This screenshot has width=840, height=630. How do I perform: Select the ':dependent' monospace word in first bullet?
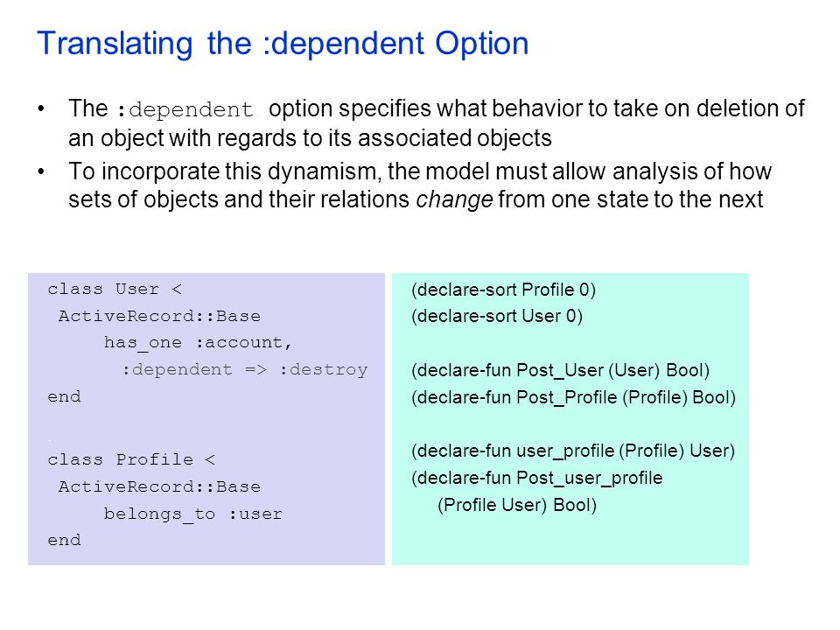tap(185, 110)
